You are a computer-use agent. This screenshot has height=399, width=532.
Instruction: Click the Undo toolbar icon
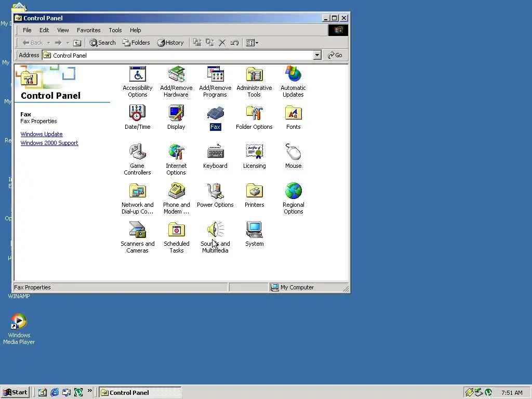(x=234, y=43)
